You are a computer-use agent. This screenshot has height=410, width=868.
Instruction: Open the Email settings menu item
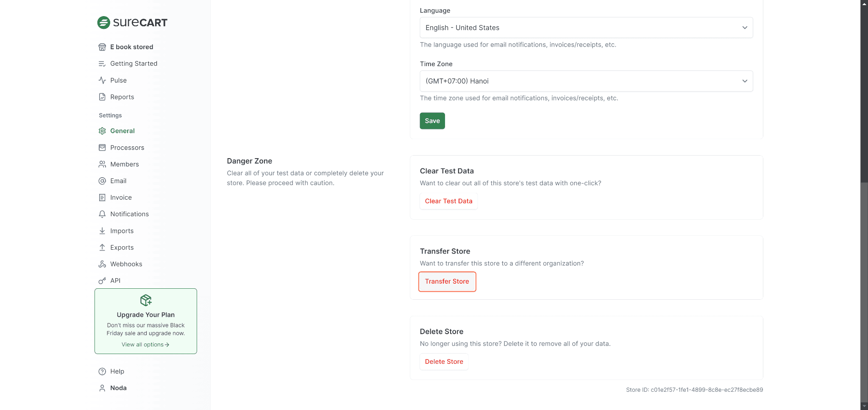[118, 181]
